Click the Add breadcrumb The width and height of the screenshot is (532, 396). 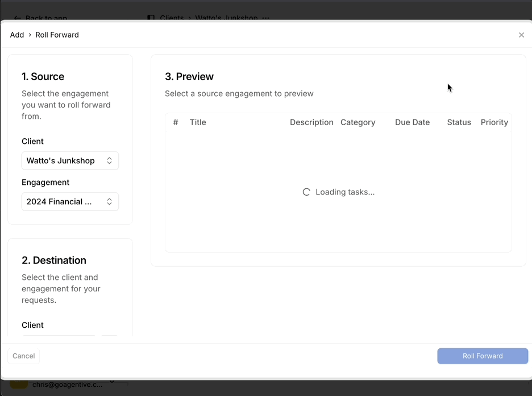tap(17, 35)
